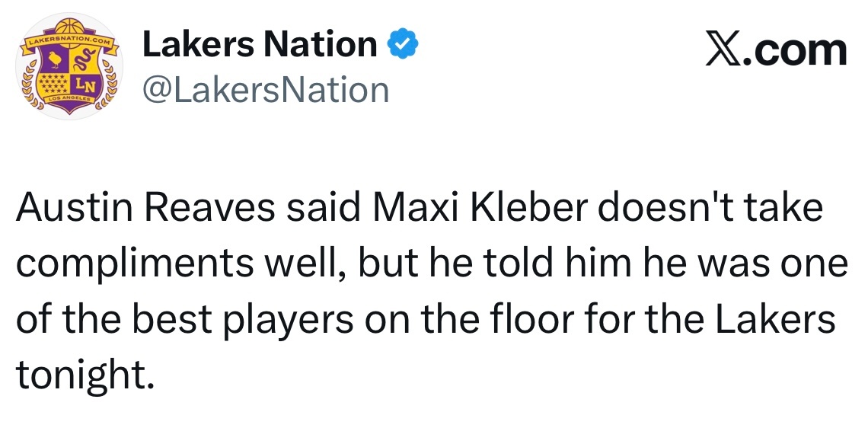This screenshot has width=868, height=444.
Task: Click the word "Lakers" in the tweet body
Action: [x=775, y=319]
